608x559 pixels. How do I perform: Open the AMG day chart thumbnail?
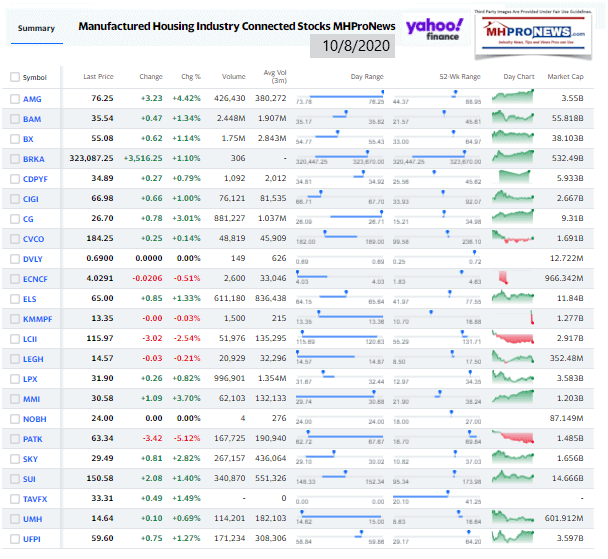tap(518, 97)
